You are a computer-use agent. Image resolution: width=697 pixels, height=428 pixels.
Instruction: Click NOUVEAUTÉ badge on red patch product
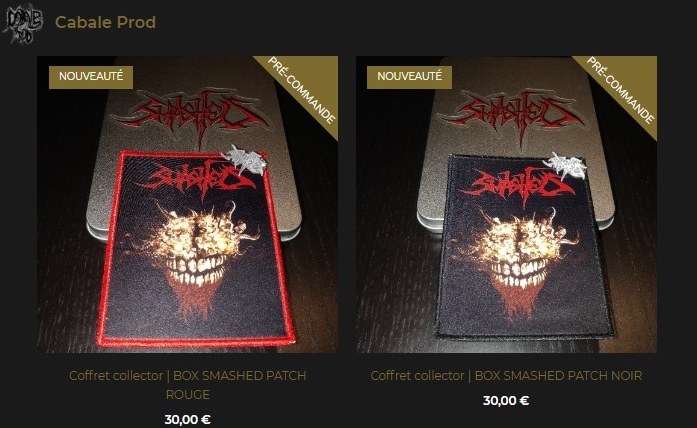tap(91, 77)
